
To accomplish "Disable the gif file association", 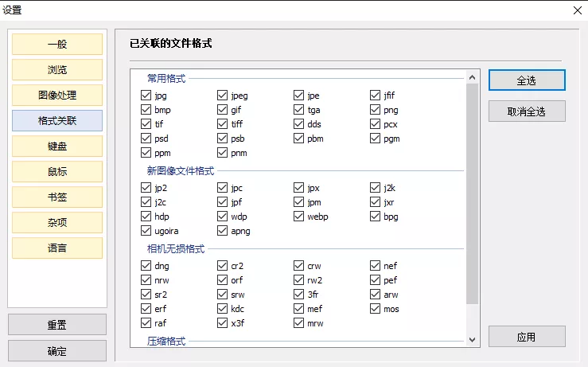I will tap(222, 110).
